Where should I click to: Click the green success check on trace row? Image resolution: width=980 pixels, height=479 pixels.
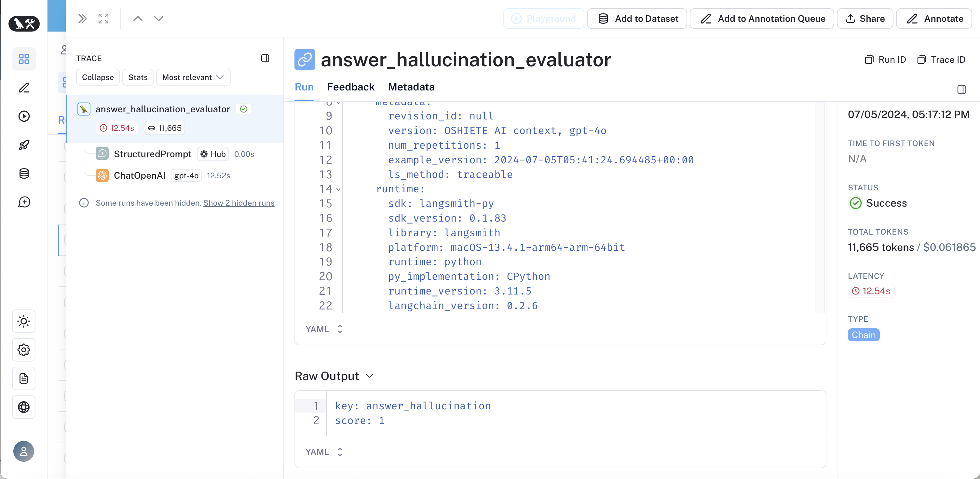click(x=244, y=109)
